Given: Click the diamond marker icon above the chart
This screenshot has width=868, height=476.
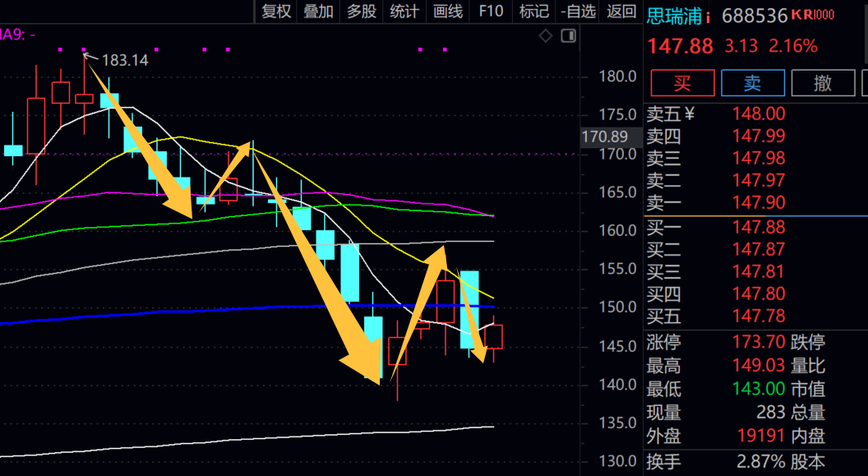Looking at the screenshot, I should point(545,35).
